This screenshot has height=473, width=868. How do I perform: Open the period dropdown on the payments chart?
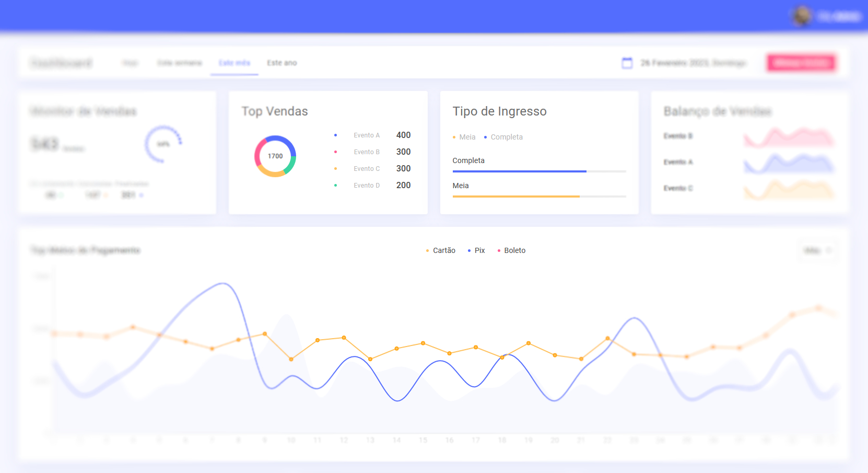pos(817,251)
